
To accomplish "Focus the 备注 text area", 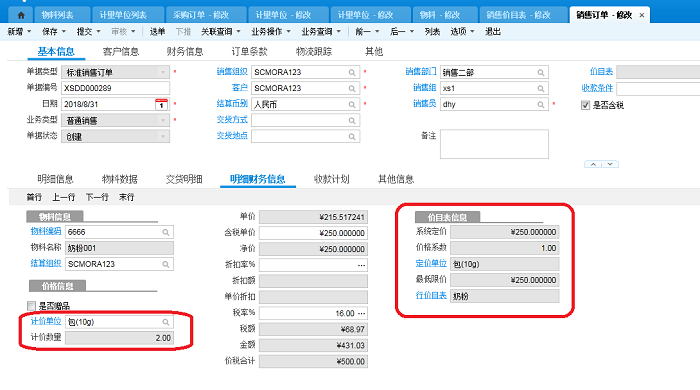I will (494, 144).
